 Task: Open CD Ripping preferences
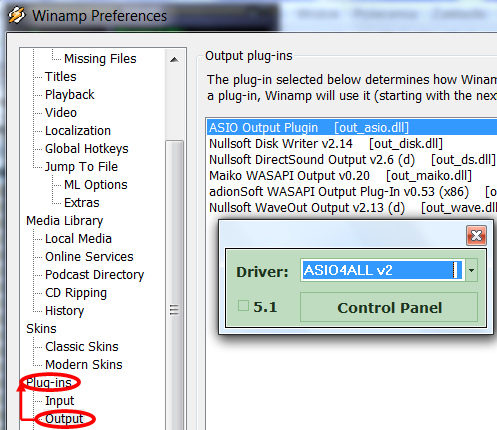(76, 293)
